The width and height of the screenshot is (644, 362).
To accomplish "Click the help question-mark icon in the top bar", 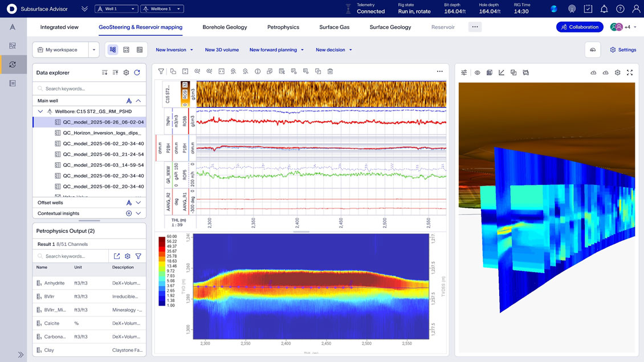I will 619,9.
